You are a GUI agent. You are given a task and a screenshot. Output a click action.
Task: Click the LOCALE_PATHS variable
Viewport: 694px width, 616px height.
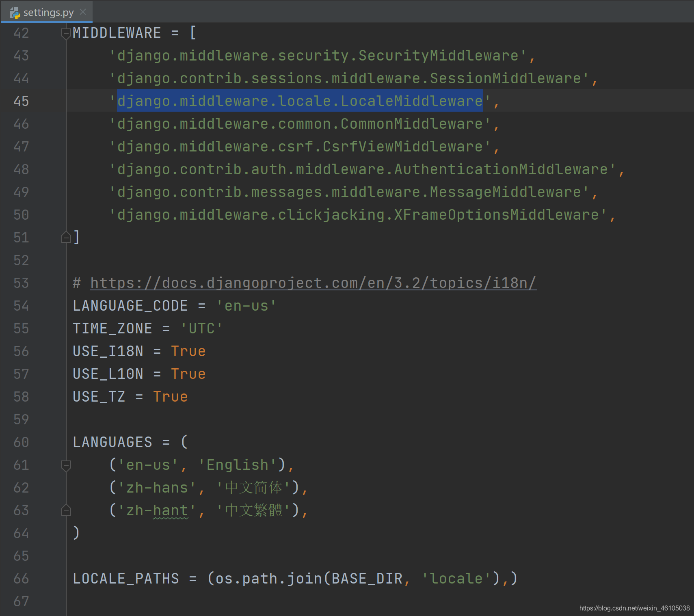tap(126, 578)
